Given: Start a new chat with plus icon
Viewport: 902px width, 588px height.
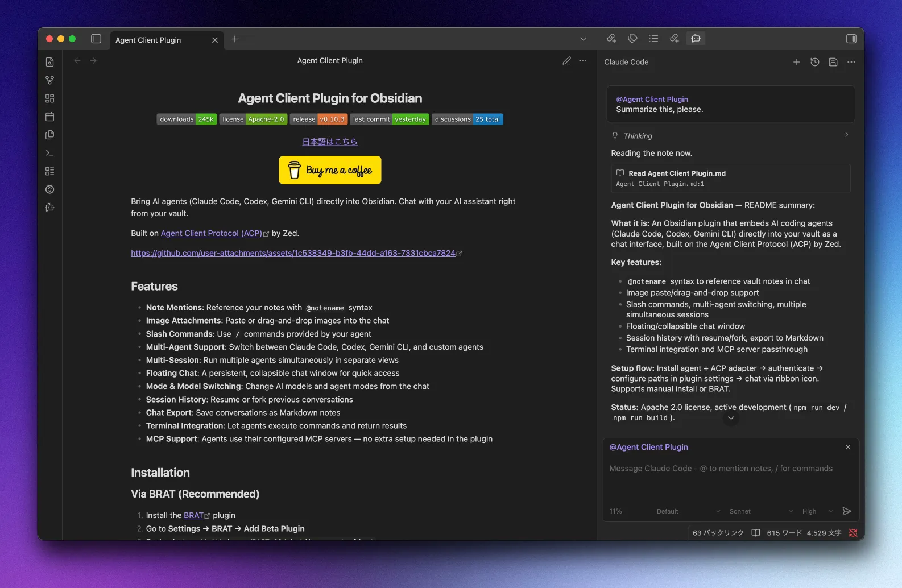Looking at the screenshot, I should 797,62.
